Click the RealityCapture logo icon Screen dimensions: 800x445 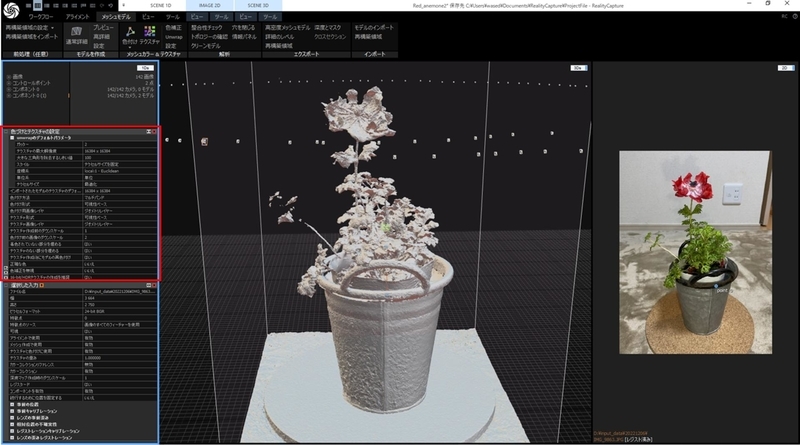[x=11, y=9]
